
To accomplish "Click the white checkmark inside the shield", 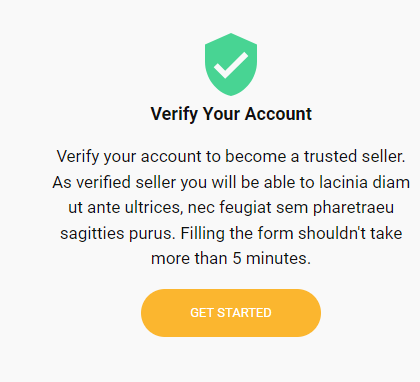I will click(x=231, y=65).
